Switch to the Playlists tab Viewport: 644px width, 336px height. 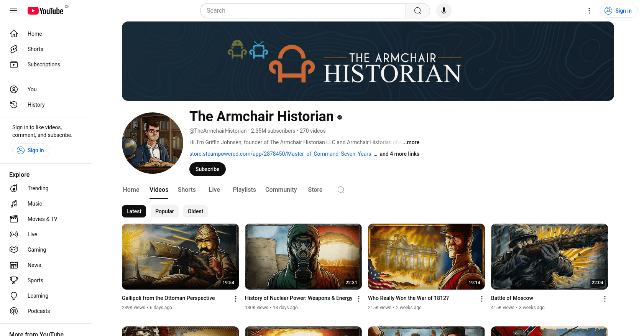244,190
